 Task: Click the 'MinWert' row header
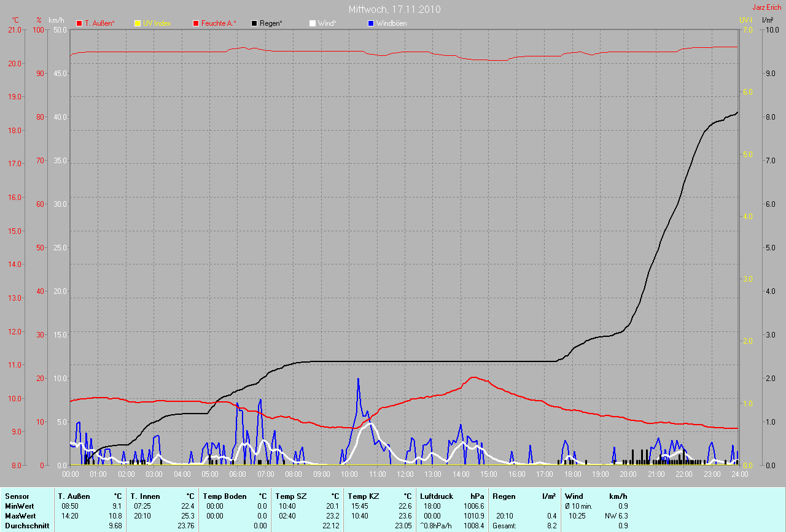(18, 506)
